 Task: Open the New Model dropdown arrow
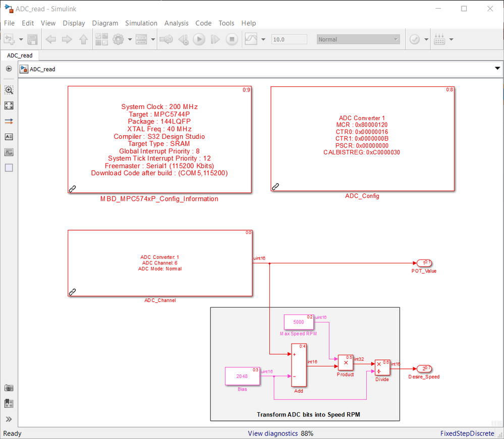click(x=21, y=39)
